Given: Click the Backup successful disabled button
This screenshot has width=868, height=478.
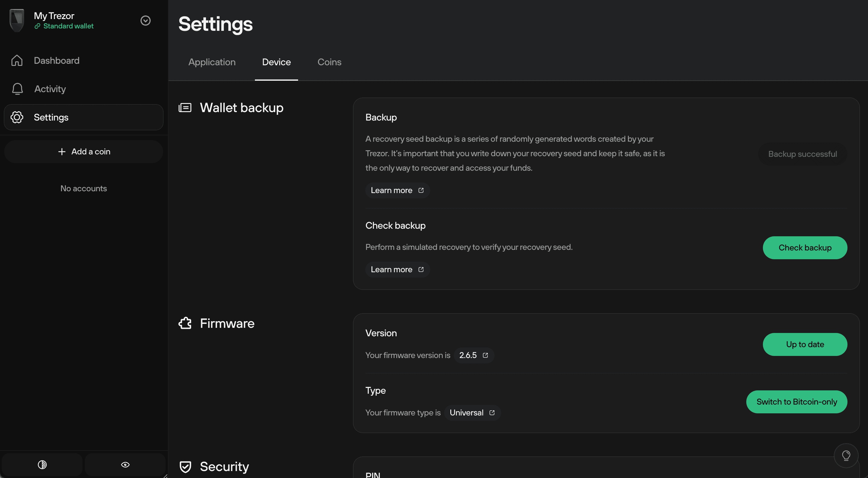Looking at the screenshot, I should click(802, 154).
